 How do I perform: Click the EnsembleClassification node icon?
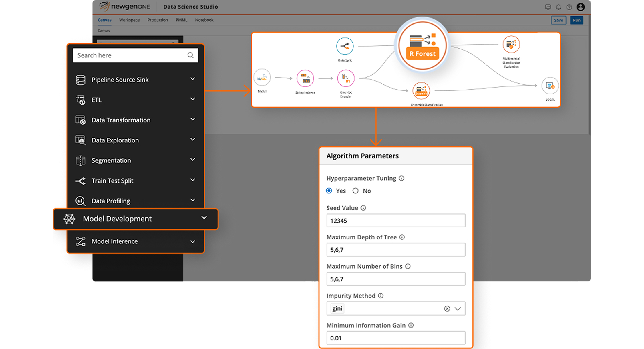pos(421,91)
